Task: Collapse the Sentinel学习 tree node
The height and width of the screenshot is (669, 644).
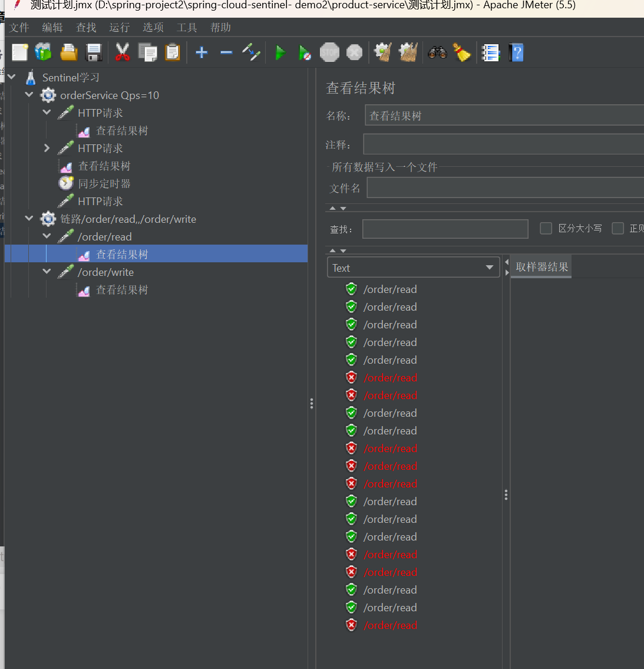Action: coord(12,77)
